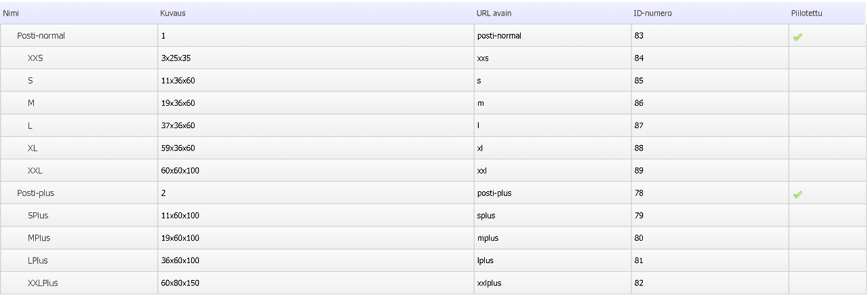Select the XL child item

click(33, 148)
